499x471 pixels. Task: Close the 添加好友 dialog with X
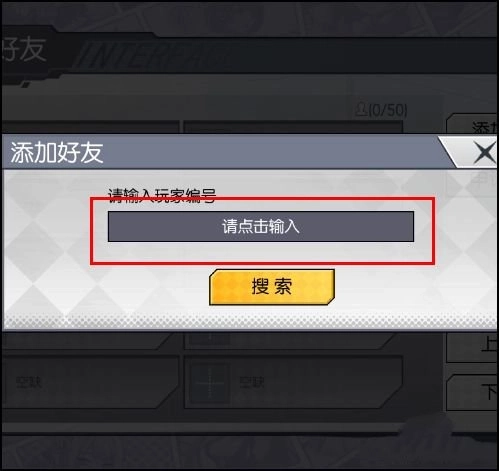484,153
